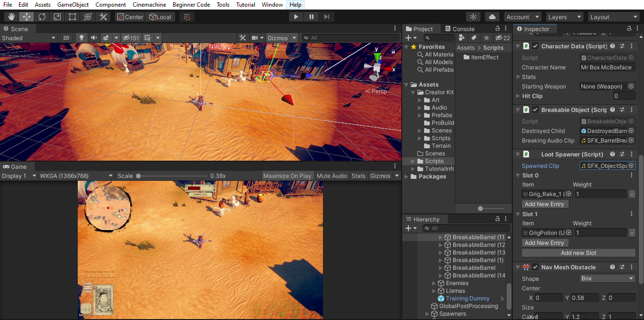The width and height of the screenshot is (644, 320).
Task: Open Scene camera settings icon
Action: pyautogui.click(x=255, y=38)
